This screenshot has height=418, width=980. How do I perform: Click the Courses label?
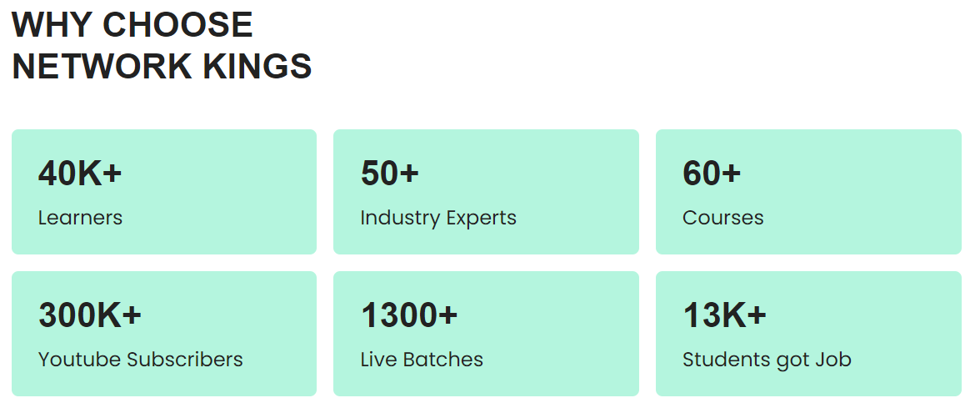tap(723, 218)
